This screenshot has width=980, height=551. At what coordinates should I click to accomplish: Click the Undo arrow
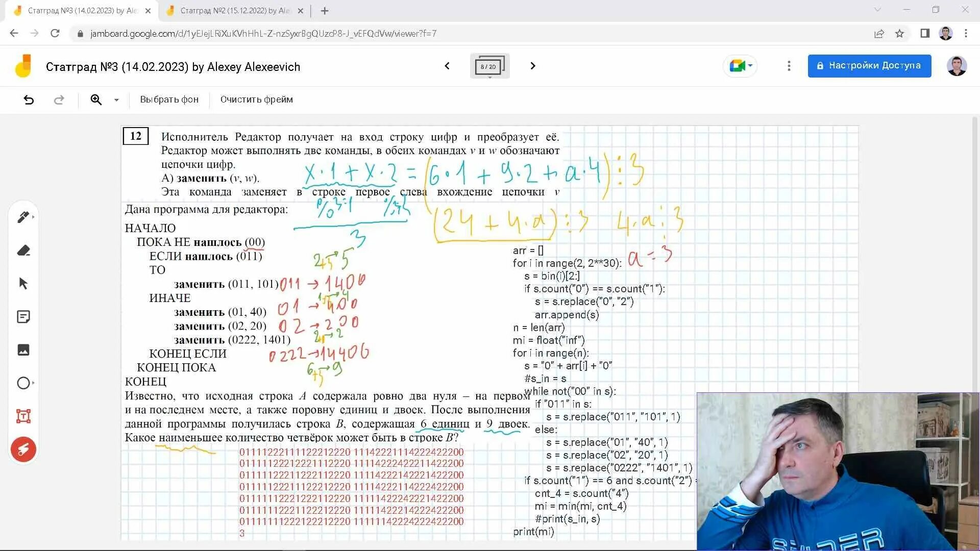29,100
